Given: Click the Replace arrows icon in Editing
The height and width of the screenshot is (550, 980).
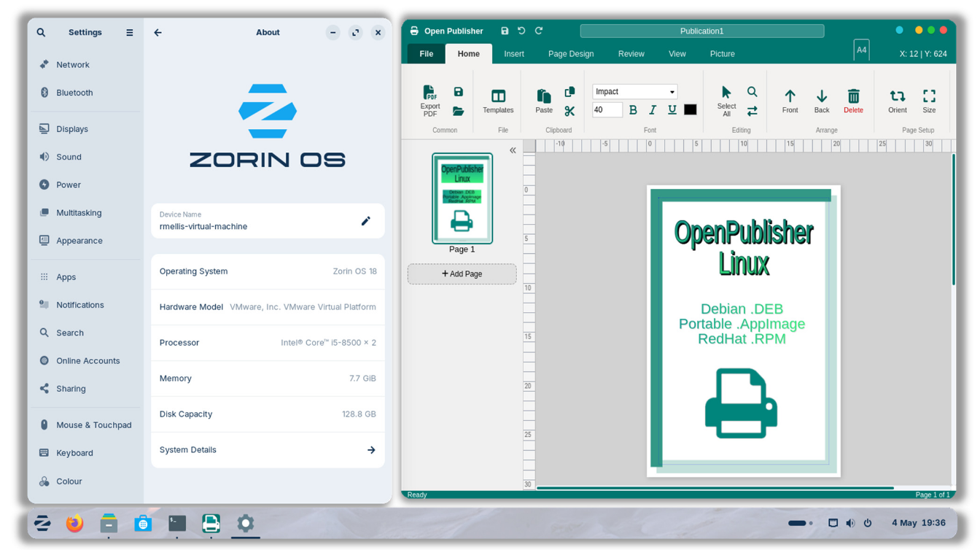Looking at the screenshot, I should pyautogui.click(x=752, y=112).
